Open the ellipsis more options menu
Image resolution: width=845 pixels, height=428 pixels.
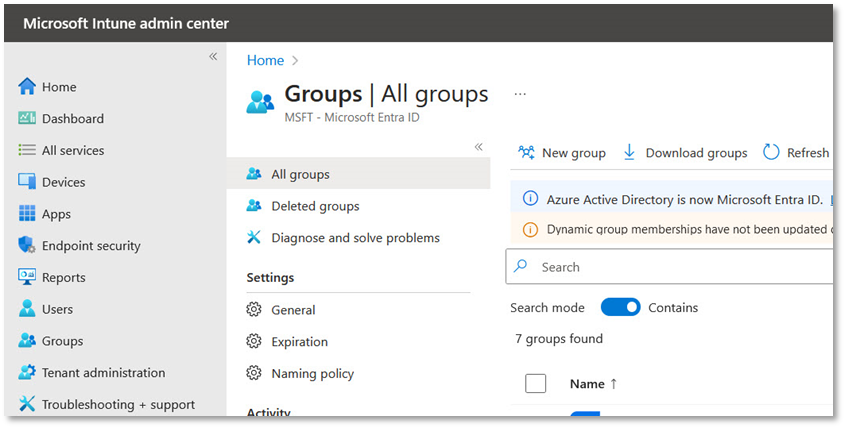(x=520, y=94)
